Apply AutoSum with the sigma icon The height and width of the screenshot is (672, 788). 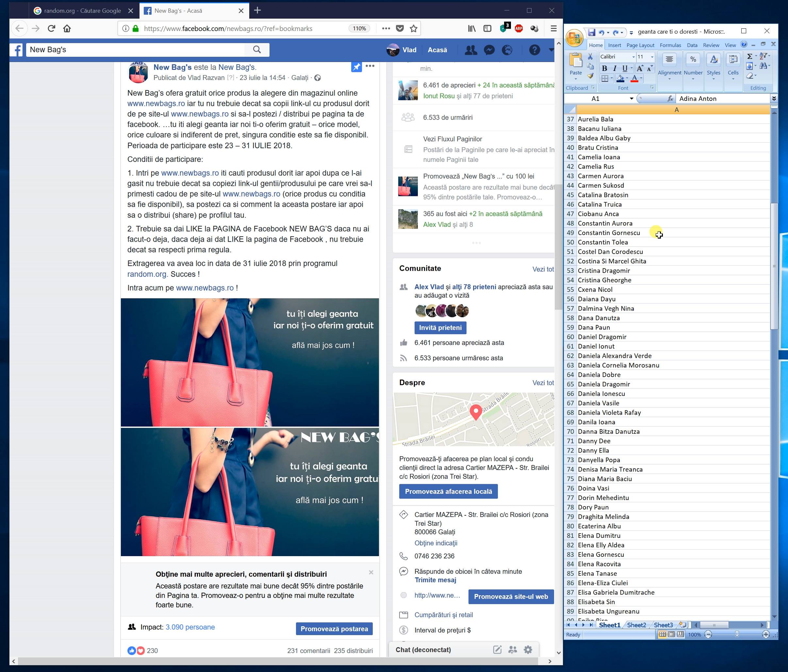tap(749, 56)
